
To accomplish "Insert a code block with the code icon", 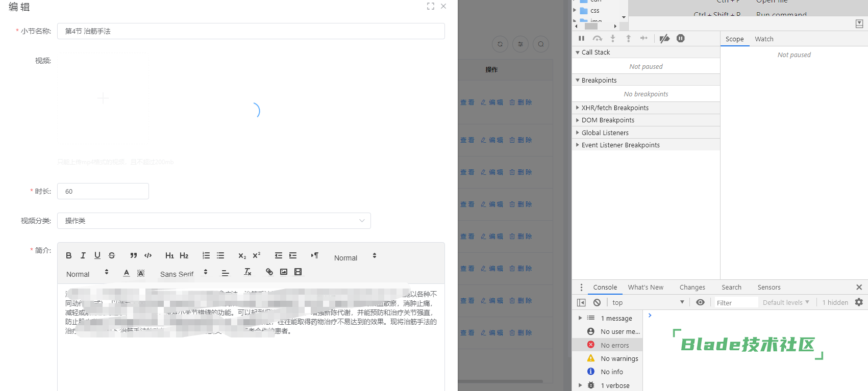I will pos(148,255).
